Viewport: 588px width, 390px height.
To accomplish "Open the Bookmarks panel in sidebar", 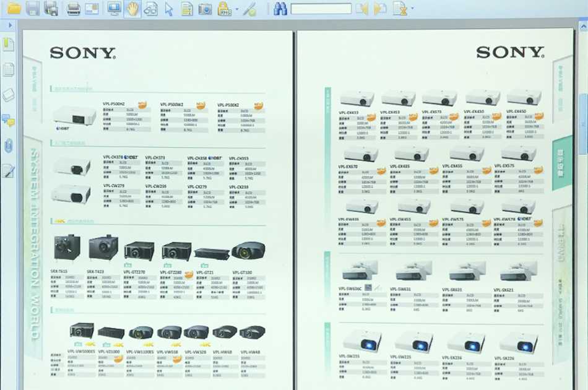I will tap(8, 44).
